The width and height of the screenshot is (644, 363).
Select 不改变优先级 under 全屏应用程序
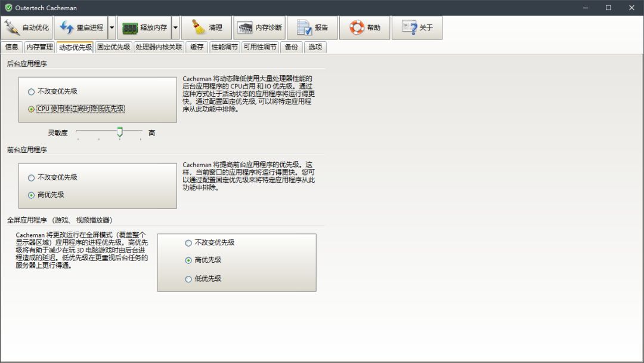[210, 242]
